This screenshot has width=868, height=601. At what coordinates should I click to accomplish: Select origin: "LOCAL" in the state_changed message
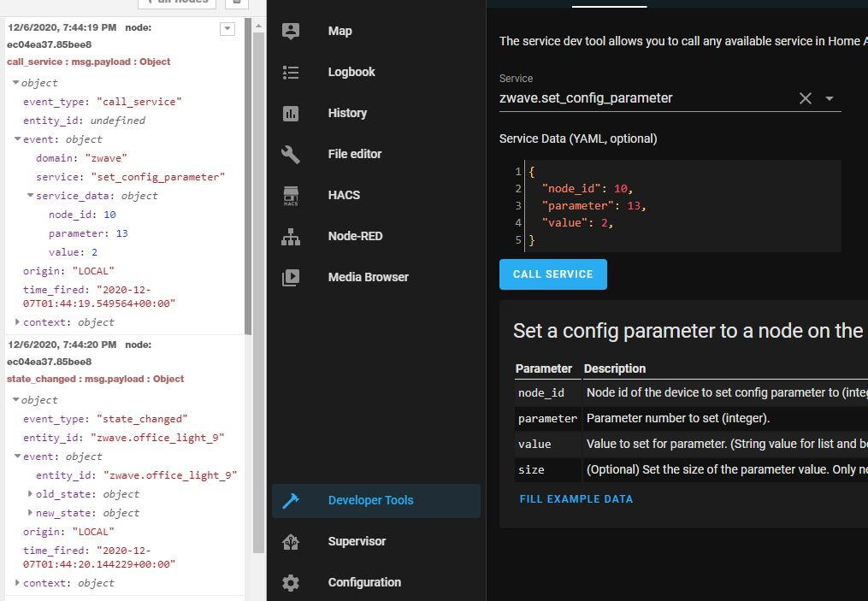pos(68,532)
